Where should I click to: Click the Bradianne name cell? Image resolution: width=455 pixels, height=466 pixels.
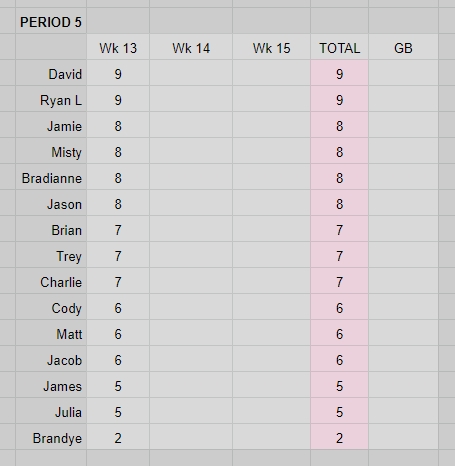coord(51,177)
